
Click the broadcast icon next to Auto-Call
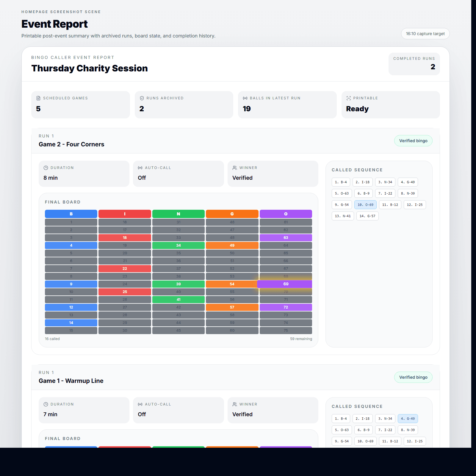click(140, 167)
